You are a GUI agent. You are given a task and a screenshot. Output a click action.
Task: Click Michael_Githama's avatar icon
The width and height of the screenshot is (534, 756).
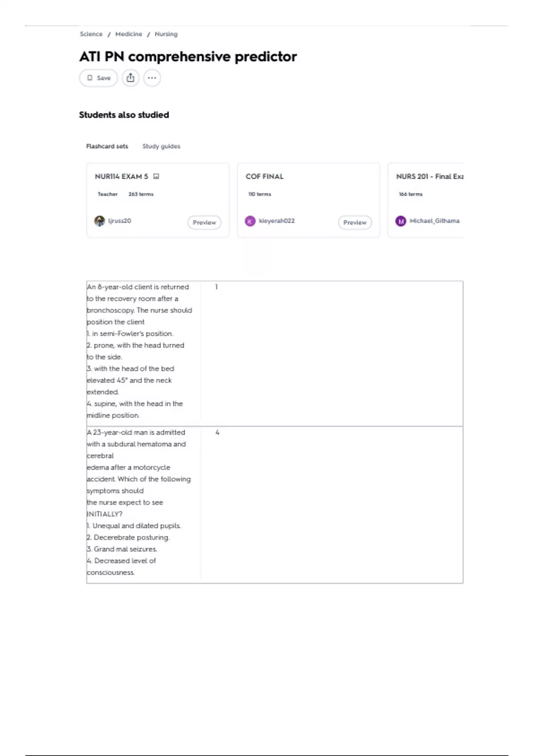(x=401, y=221)
